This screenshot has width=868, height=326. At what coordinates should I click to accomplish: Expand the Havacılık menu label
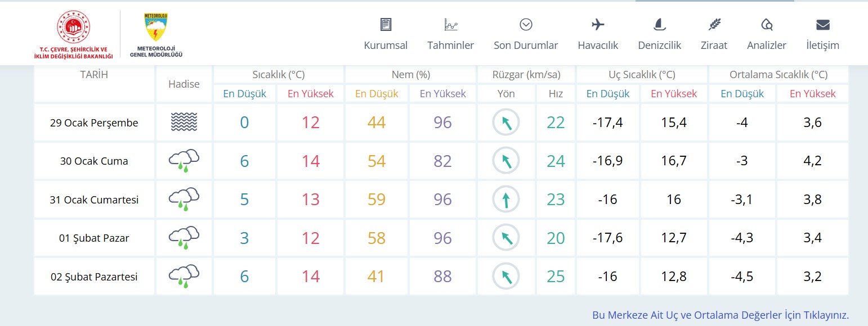click(598, 46)
